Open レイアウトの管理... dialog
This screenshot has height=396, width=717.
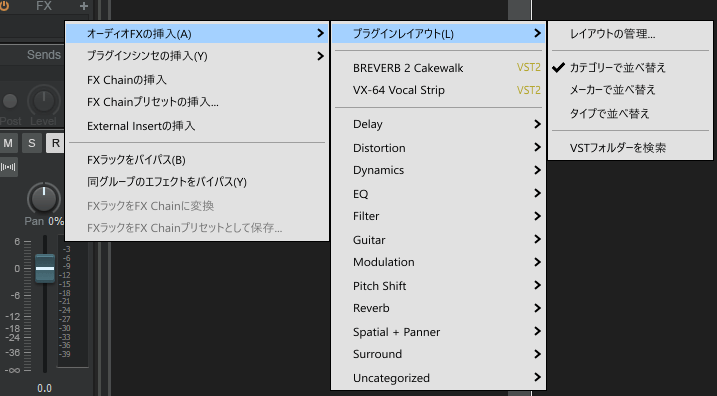(x=630, y=33)
